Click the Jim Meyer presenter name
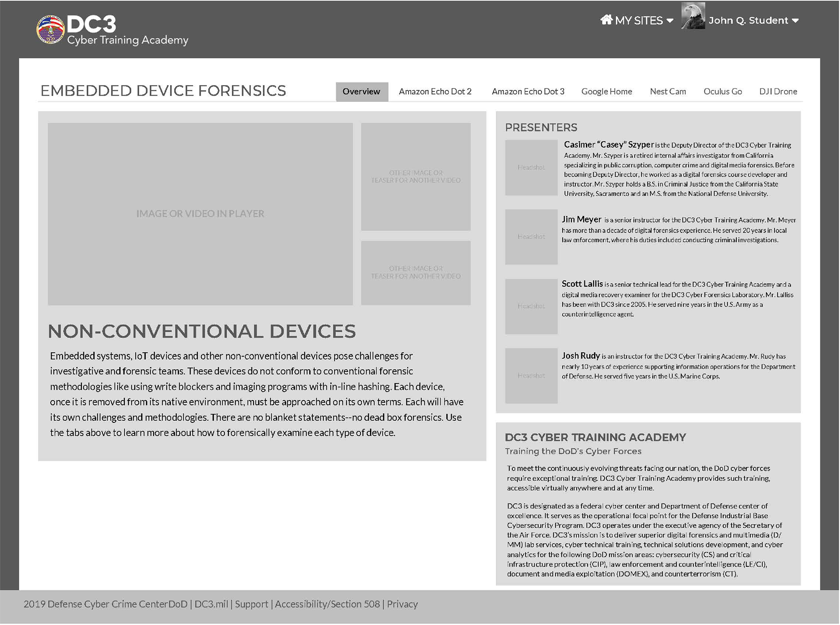The height and width of the screenshot is (625, 840). pos(581,220)
